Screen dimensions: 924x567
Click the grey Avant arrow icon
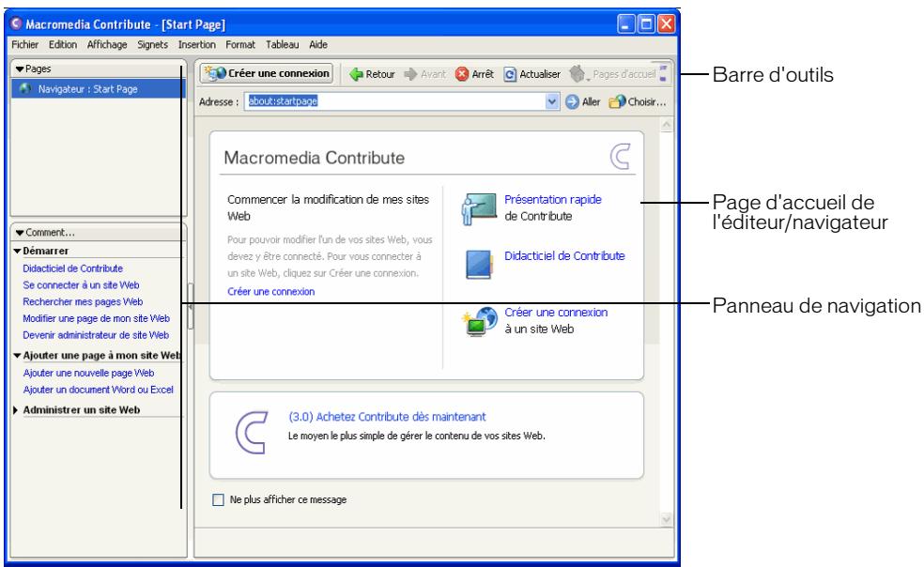pyautogui.click(x=410, y=74)
